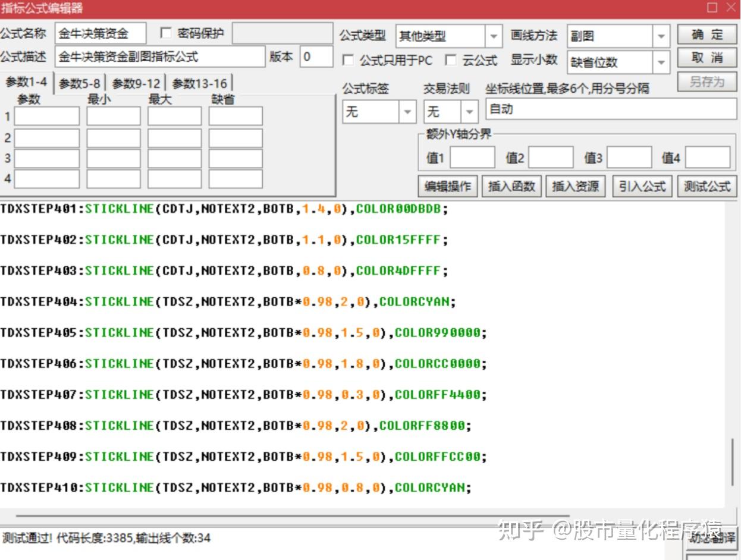Click the 值4 input field
Viewport: 741px width, 560px height.
[708, 158]
